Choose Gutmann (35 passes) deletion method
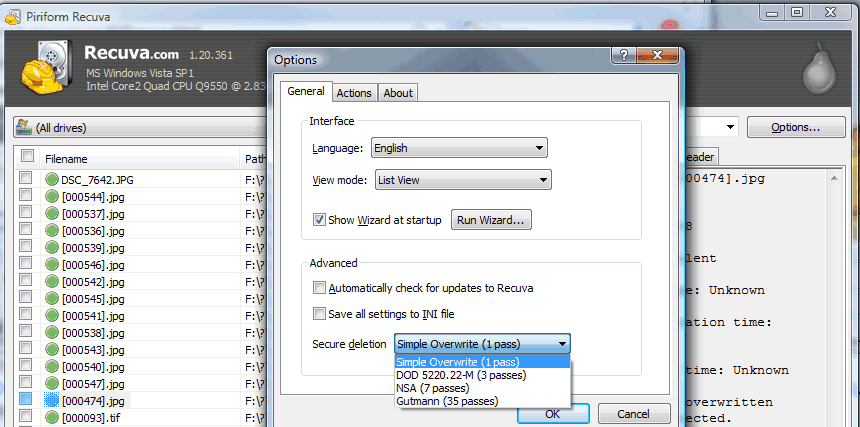This screenshot has height=427, width=860. (483, 401)
